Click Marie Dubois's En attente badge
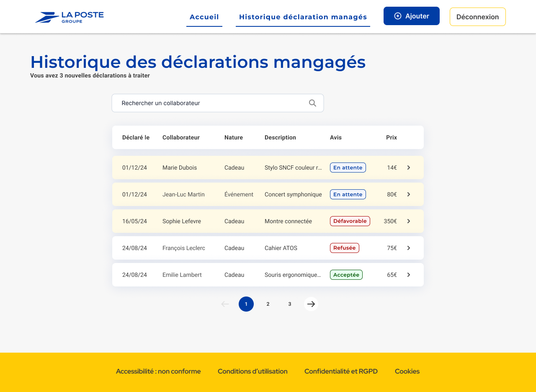This screenshot has width=536, height=392. pos(348,168)
